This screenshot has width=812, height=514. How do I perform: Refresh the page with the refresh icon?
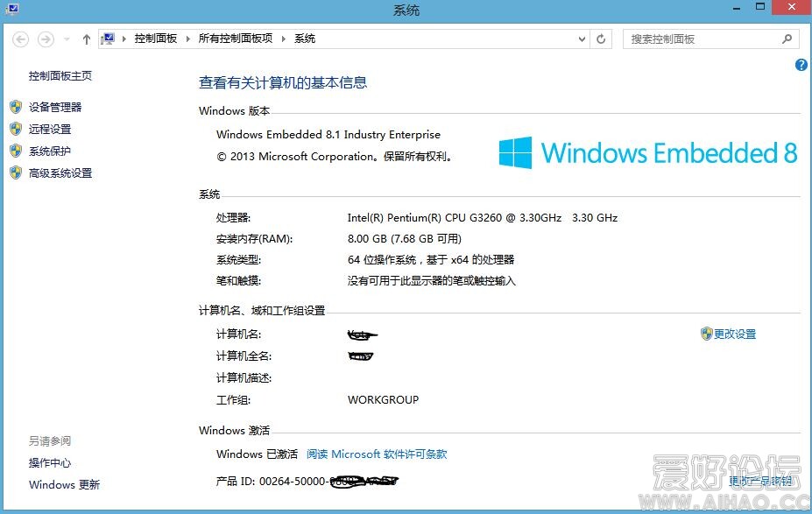(x=601, y=39)
